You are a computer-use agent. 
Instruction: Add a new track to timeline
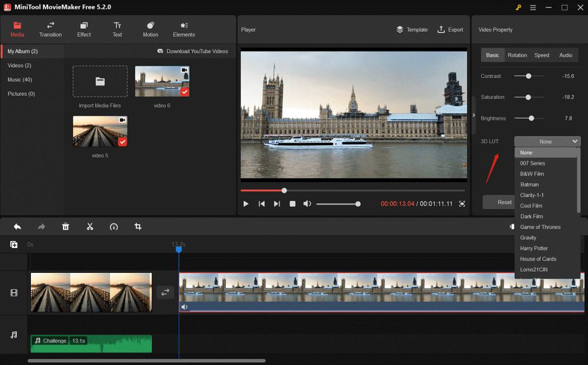[x=14, y=244]
